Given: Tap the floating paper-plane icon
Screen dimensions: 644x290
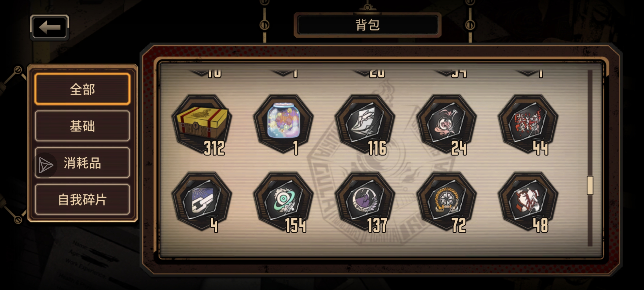Looking at the screenshot, I should (45, 165).
